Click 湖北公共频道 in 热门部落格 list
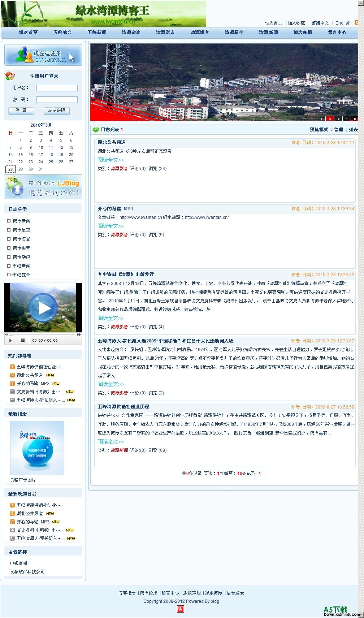 coord(30,375)
